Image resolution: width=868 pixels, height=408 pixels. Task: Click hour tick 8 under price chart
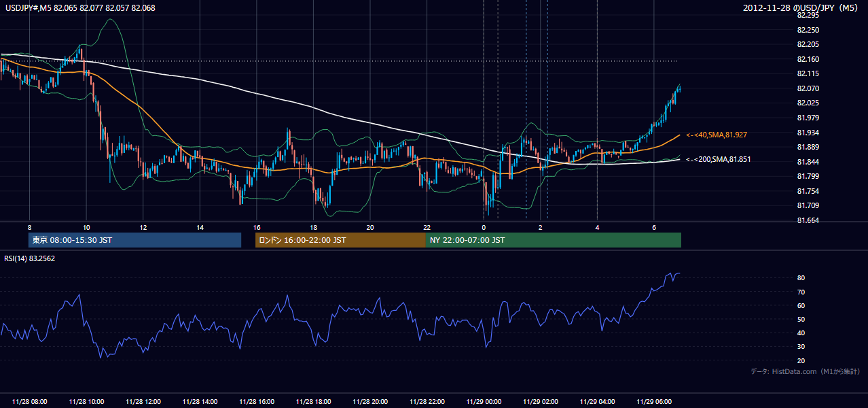(x=29, y=227)
